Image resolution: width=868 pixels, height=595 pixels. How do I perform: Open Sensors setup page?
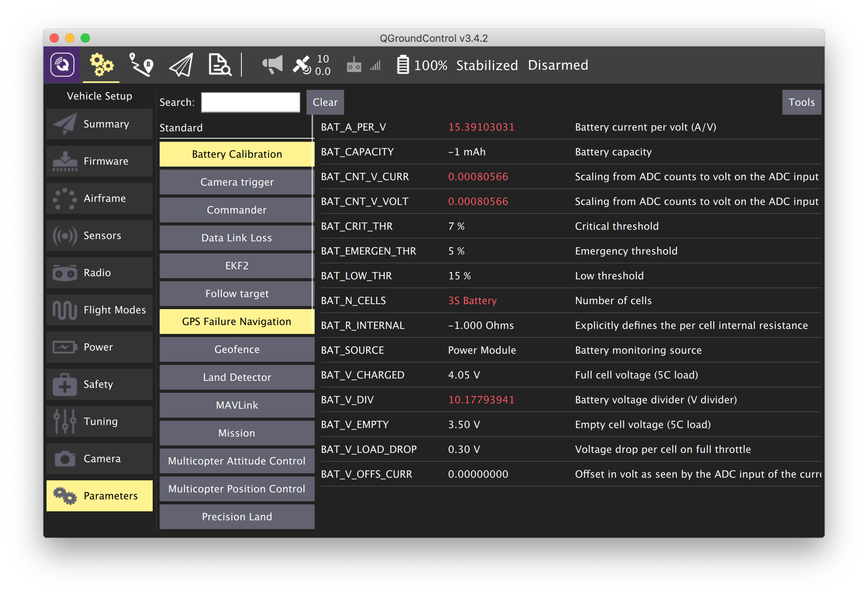click(100, 236)
